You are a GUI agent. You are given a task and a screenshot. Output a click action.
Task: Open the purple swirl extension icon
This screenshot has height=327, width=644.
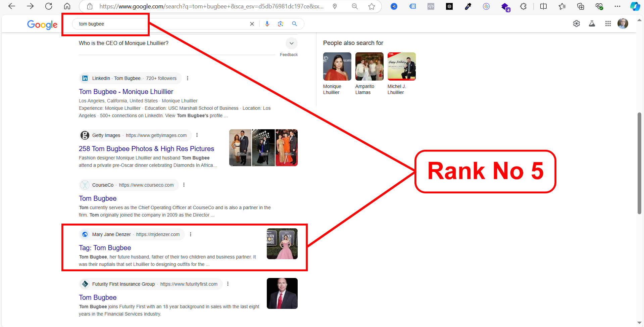(x=486, y=6)
